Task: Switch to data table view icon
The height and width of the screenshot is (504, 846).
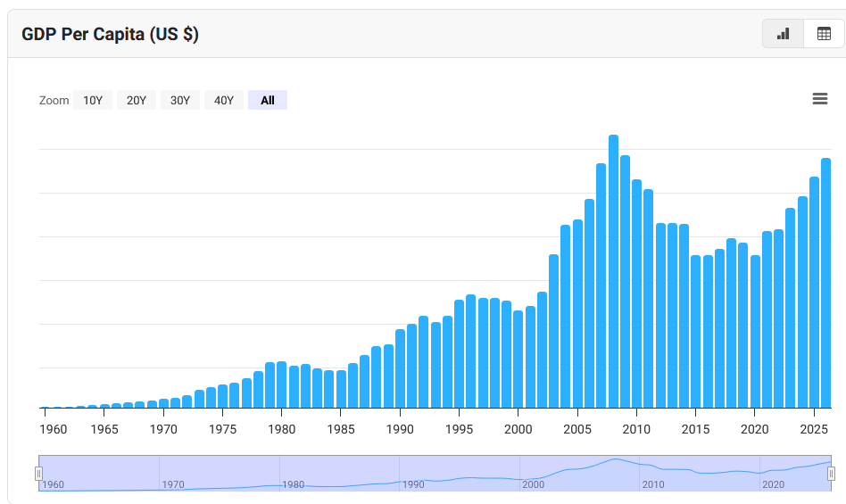Action: point(824,34)
